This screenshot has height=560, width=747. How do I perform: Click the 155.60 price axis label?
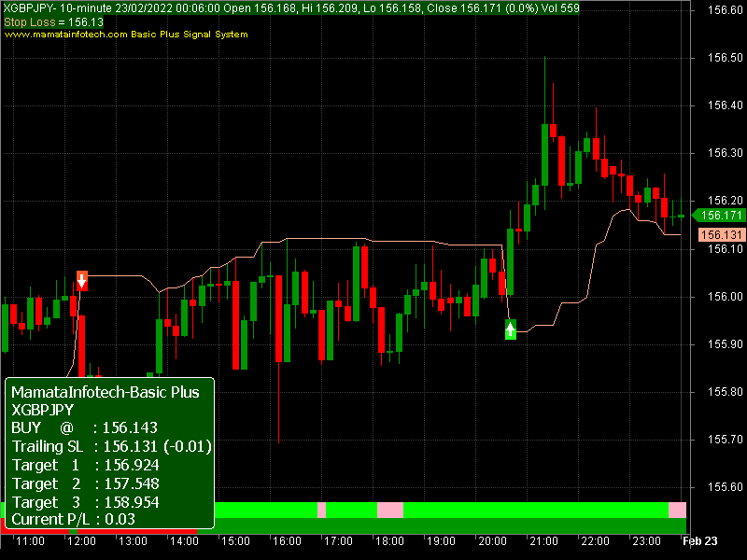pos(726,486)
